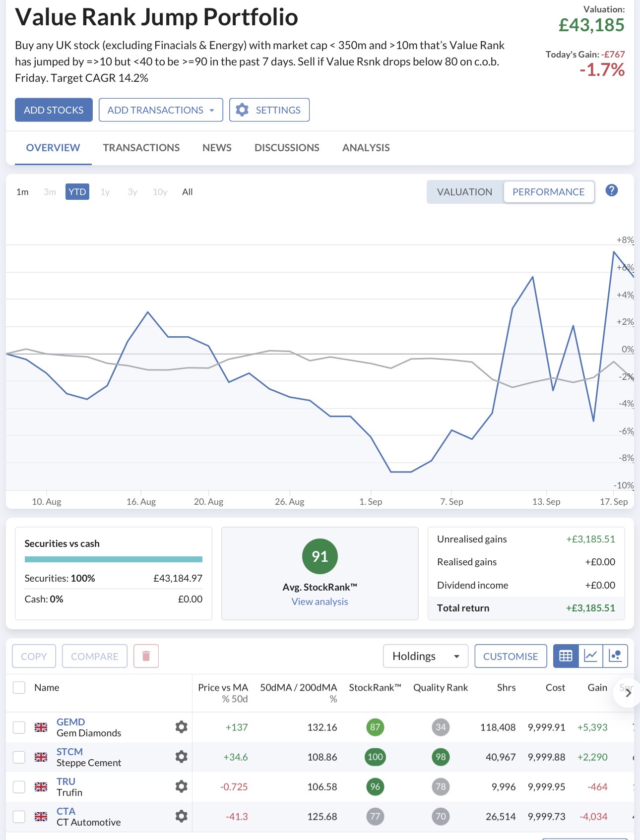Sort by Quality Rank column header
The image size is (640, 840).
coord(441,687)
